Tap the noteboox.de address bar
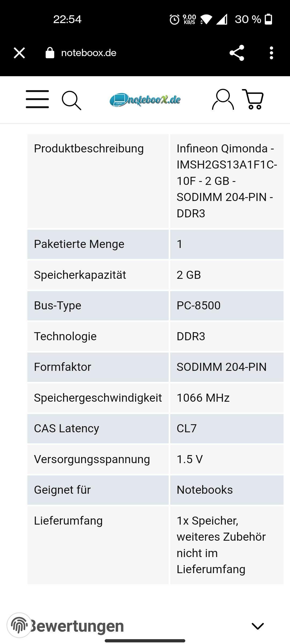Image resolution: width=290 pixels, height=644 pixels. tap(89, 53)
